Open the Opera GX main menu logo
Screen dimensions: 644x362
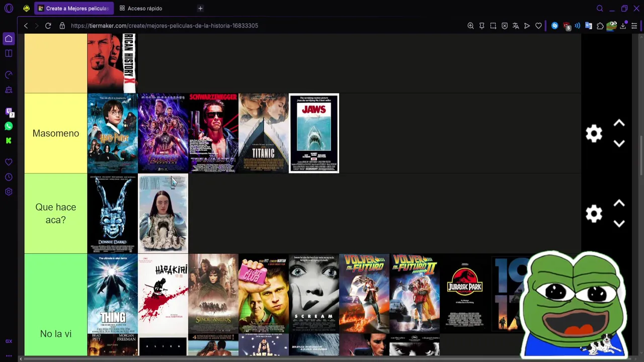click(9, 9)
